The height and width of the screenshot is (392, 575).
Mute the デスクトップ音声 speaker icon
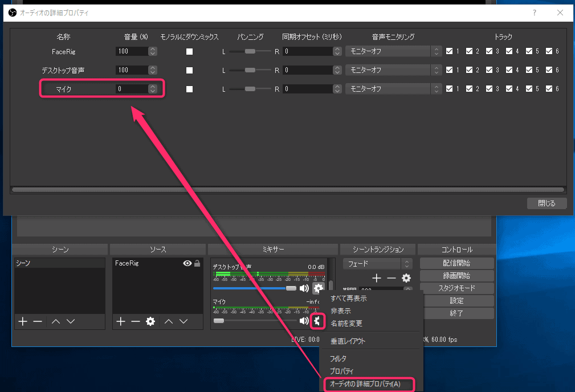pos(304,288)
